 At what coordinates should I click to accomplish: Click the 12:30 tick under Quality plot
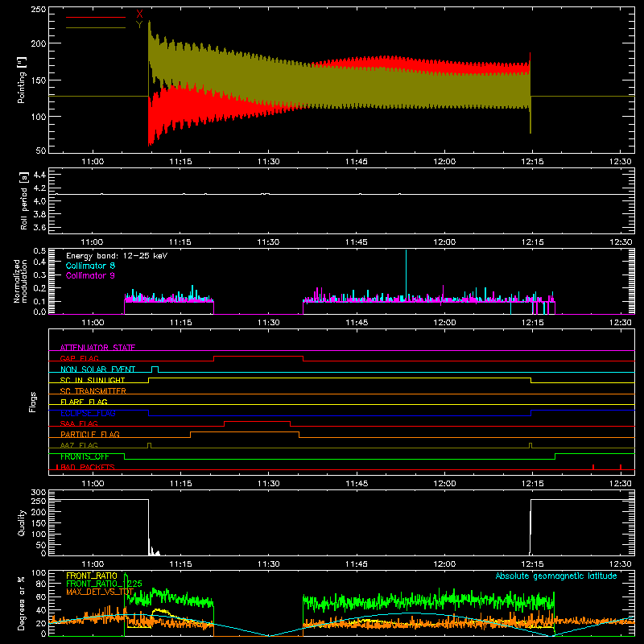621,564
